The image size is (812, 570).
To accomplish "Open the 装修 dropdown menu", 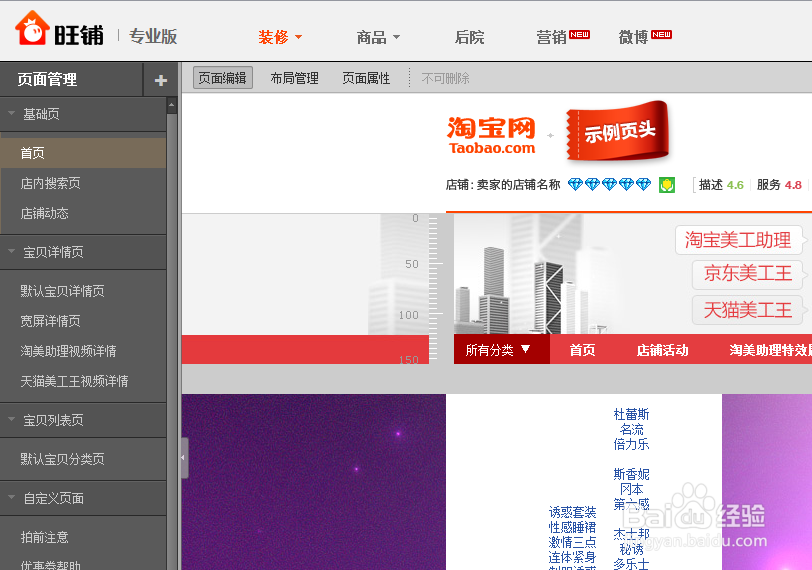I will pyautogui.click(x=280, y=37).
